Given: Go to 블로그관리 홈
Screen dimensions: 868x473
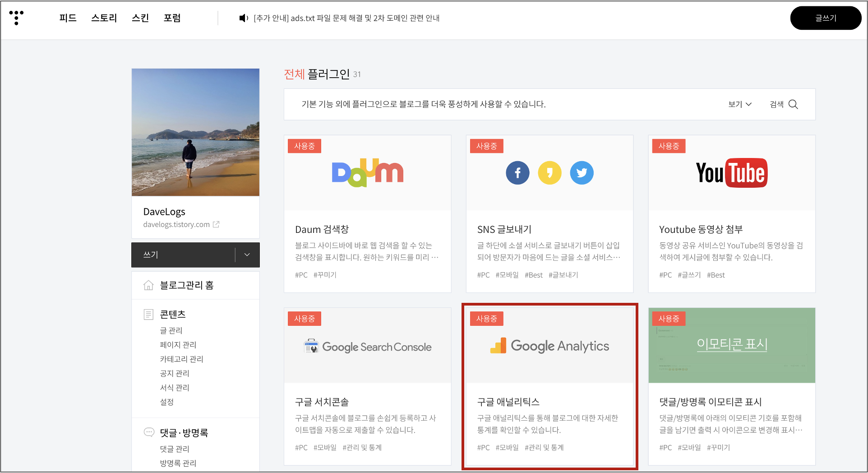Looking at the screenshot, I should (x=187, y=285).
